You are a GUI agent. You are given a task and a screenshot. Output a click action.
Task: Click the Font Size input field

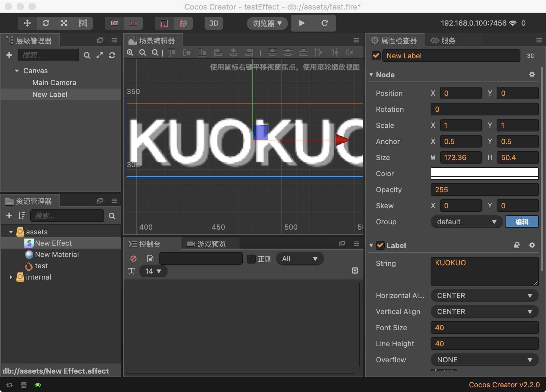[484, 328]
